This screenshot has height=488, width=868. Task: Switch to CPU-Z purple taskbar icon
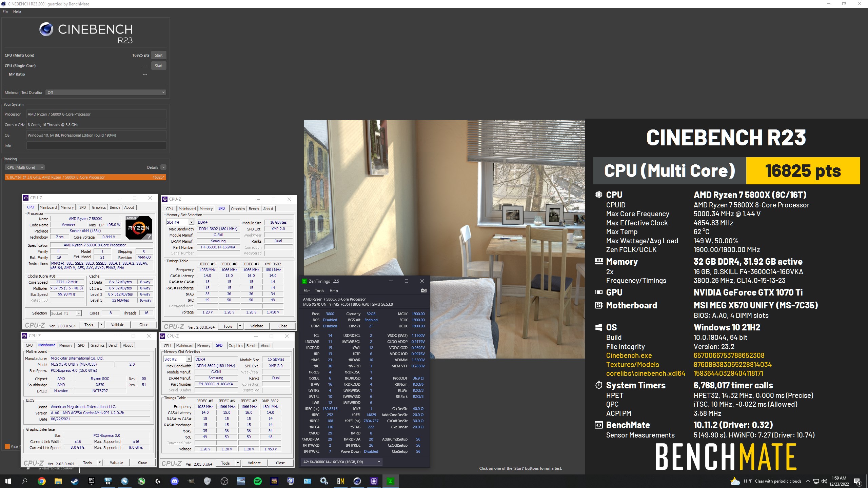[374, 481]
